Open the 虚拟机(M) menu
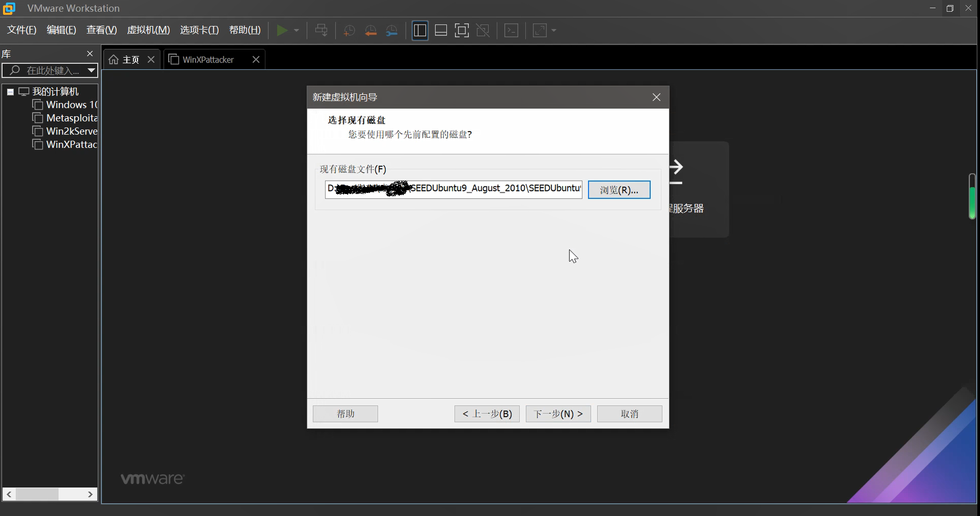This screenshot has height=516, width=980. 148,30
